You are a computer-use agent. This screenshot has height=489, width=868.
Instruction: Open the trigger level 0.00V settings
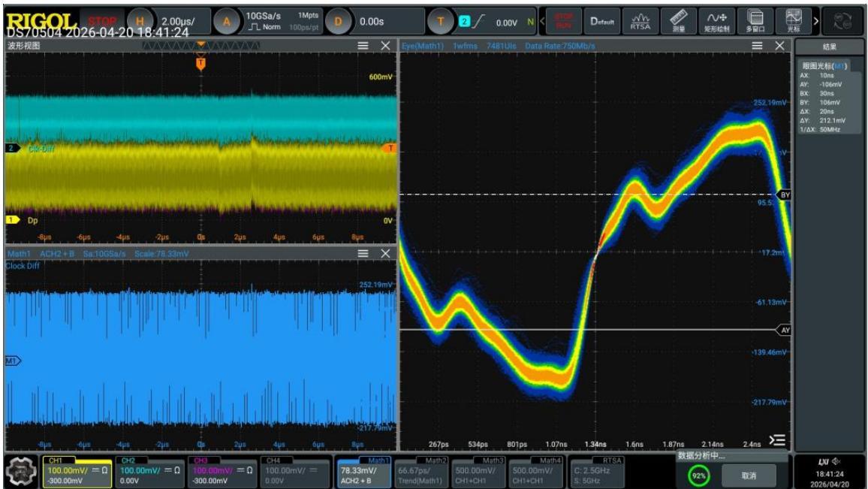496,22
